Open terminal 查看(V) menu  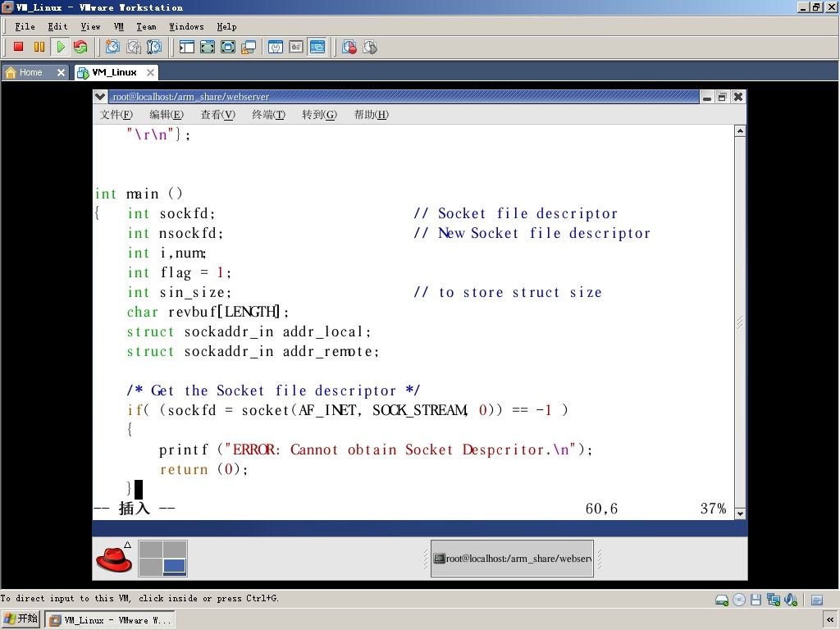click(x=218, y=114)
